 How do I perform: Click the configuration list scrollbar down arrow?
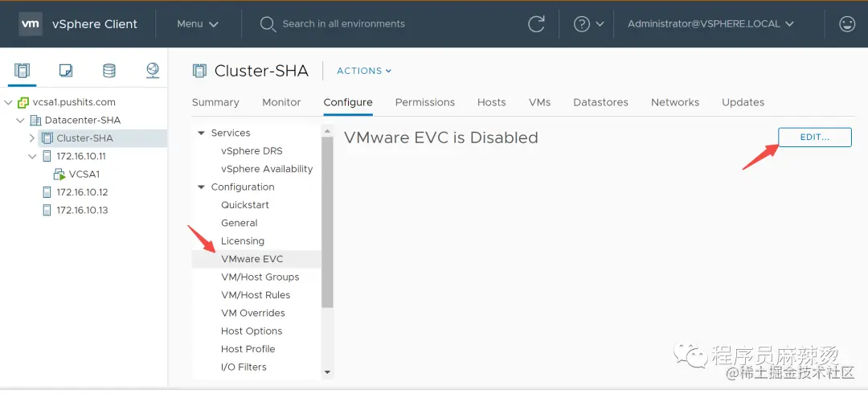327,372
